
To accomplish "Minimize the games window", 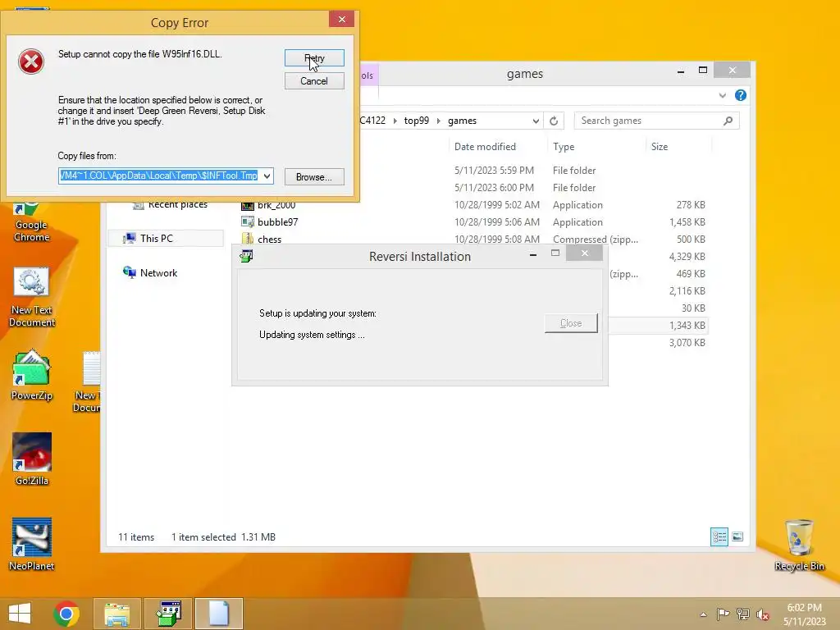I will pyautogui.click(x=680, y=71).
